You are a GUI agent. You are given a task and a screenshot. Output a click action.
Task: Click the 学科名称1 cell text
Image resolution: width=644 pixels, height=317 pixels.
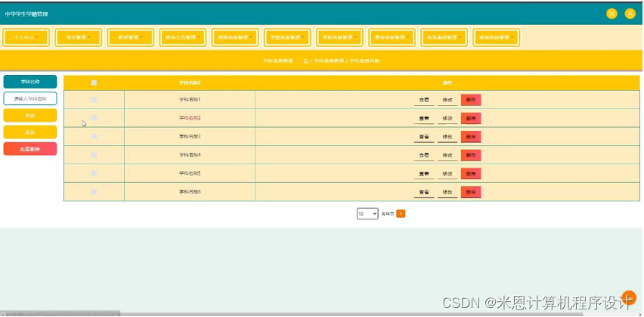pyautogui.click(x=190, y=100)
